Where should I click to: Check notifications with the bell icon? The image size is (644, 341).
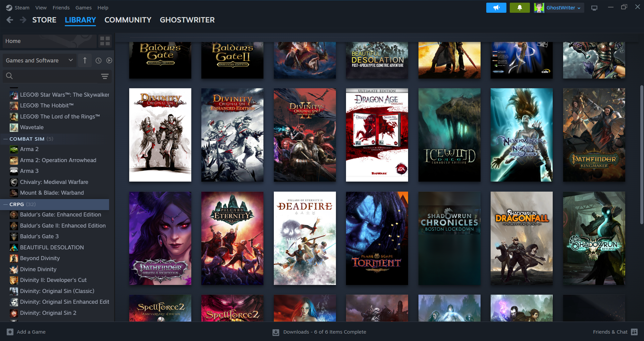coord(519,7)
